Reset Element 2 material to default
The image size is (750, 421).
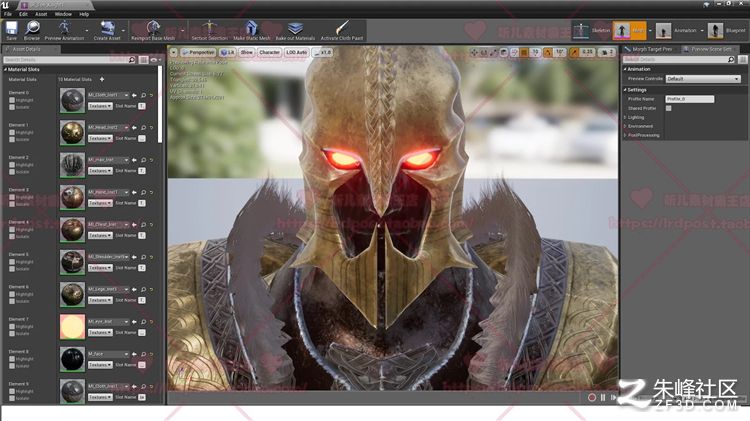point(152,160)
